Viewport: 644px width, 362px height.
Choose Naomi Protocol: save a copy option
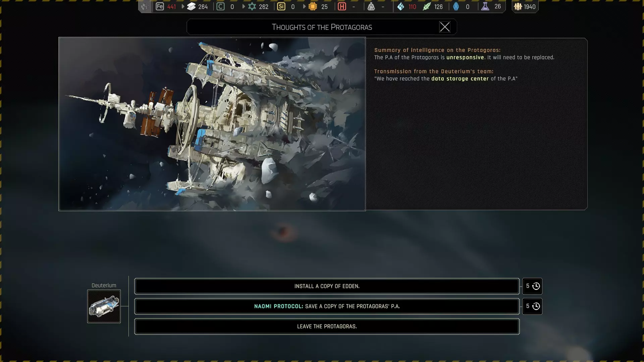click(327, 306)
